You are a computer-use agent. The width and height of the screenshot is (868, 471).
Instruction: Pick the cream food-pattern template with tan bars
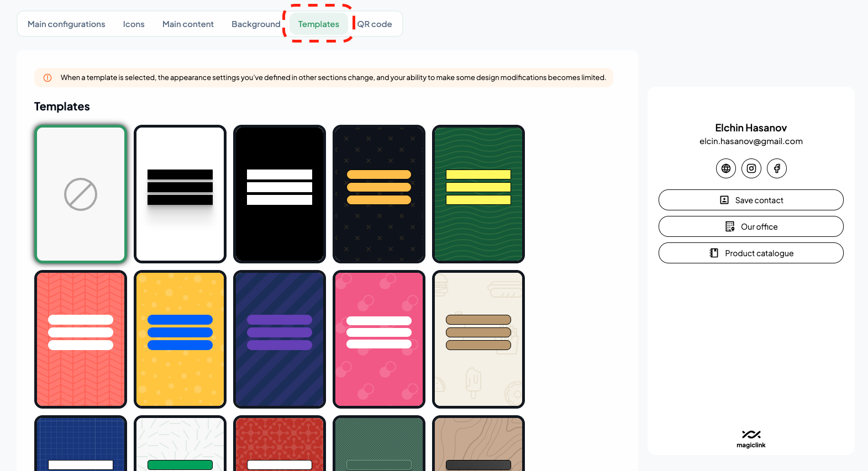point(478,339)
